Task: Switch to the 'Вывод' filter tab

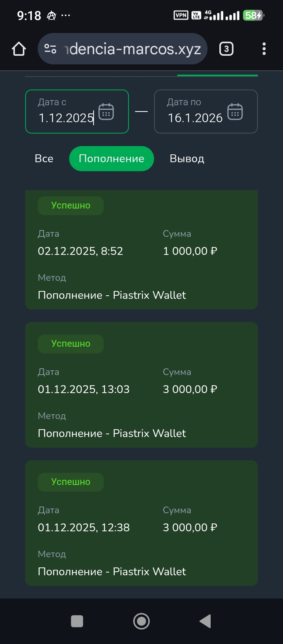Action: coord(187,159)
